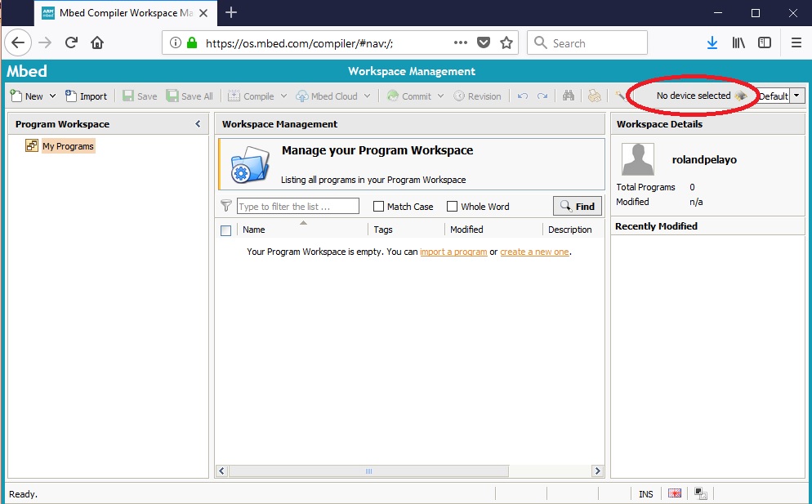This screenshot has width=812, height=504.
Task: Click the Save All toolbar button
Action: [190, 96]
